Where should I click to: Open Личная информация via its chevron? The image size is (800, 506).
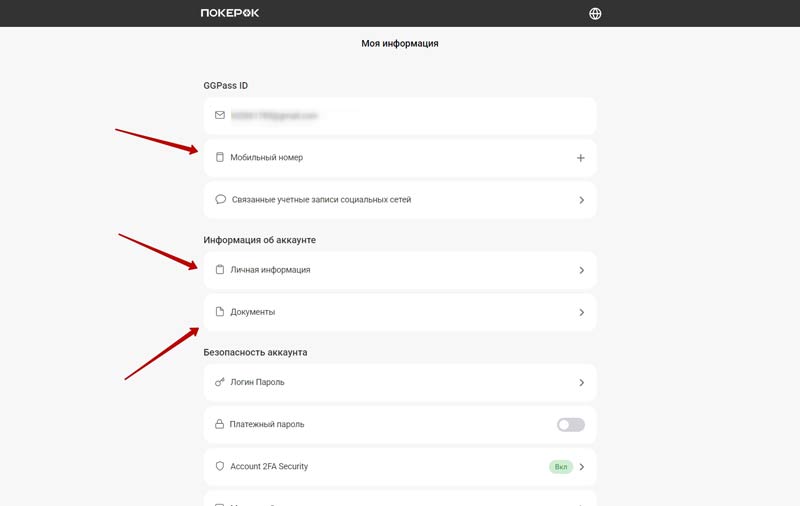(582, 270)
